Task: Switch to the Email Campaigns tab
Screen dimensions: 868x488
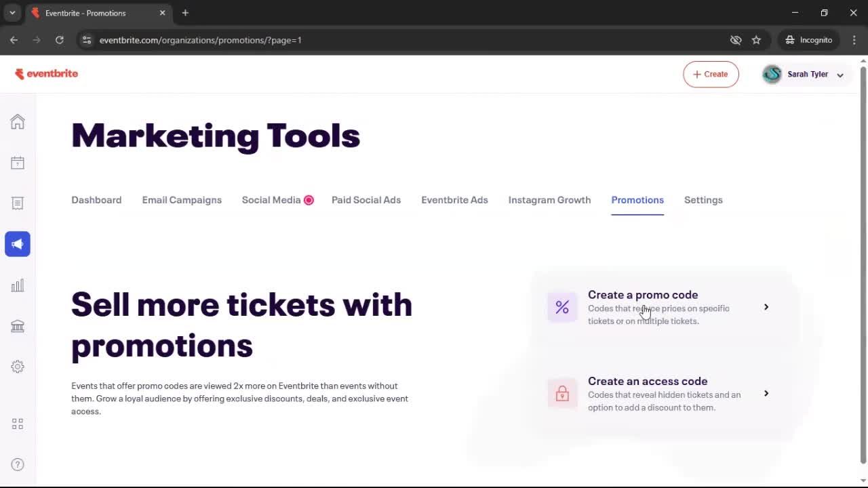Action: pyautogui.click(x=182, y=200)
